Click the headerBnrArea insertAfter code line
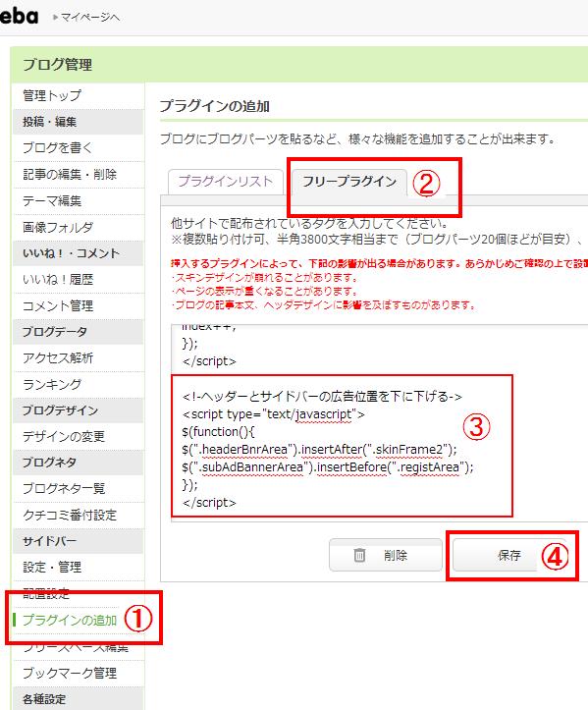588x710 pixels. point(320,450)
